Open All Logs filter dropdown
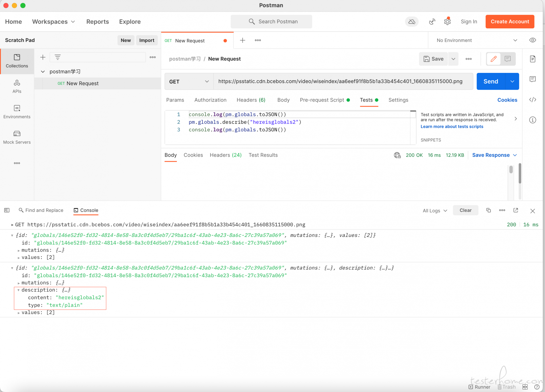 click(435, 210)
